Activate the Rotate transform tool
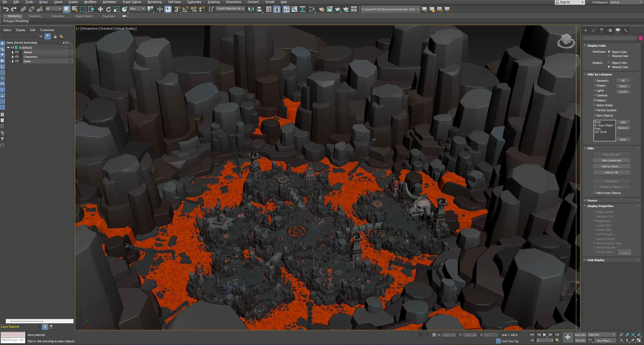Image resolution: width=644 pixels, height=345 pixels. (x=108, y=9)
